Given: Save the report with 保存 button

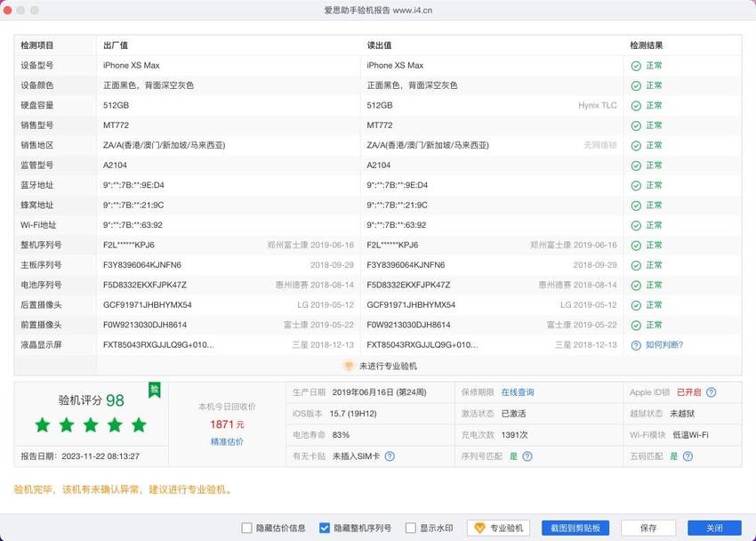Looking at the screenshot, I should coord(648,528).
